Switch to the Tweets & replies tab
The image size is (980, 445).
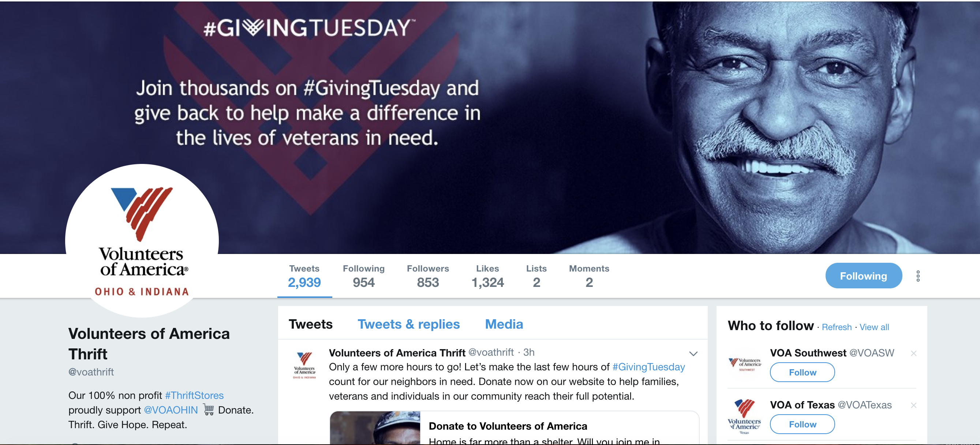click(409, 324)
